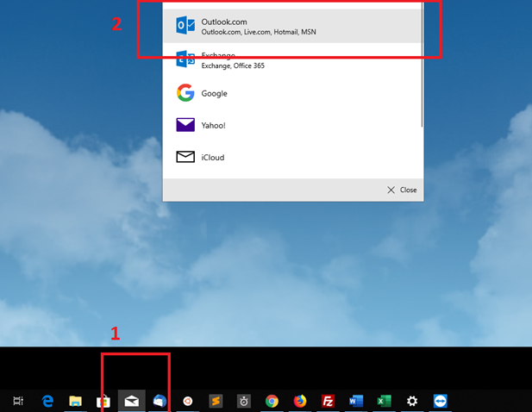Launch TeamViewer from the taskbar
The height and width of the screenshot is (412, 532).
[x=441, y=401]
